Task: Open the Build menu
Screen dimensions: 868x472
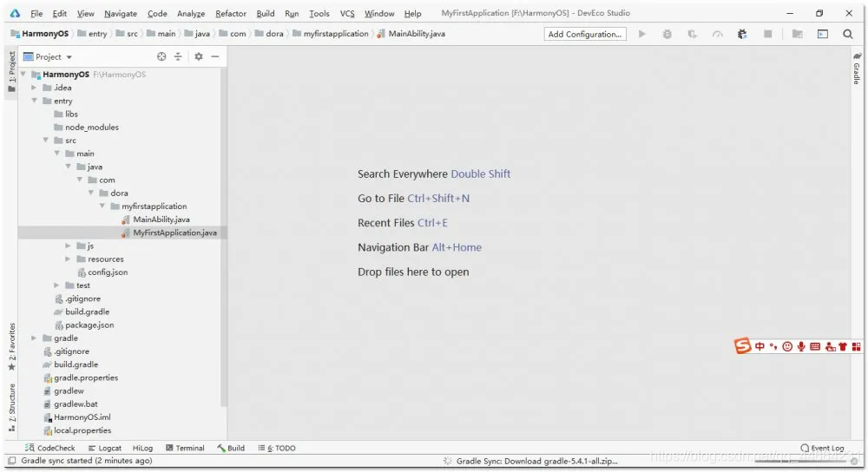Action: coord(266,13)
